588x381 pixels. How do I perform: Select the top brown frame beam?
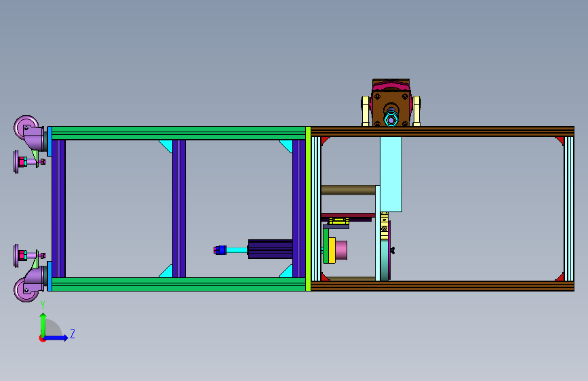click(442, 132)
